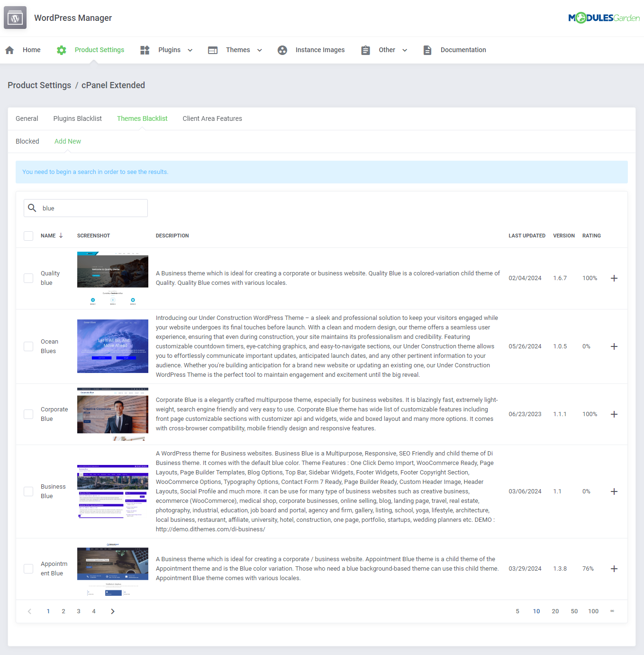Switch to the Plugins Blacklist tab
Viewport: 644px width, 655px height.
tap(77, 118)
